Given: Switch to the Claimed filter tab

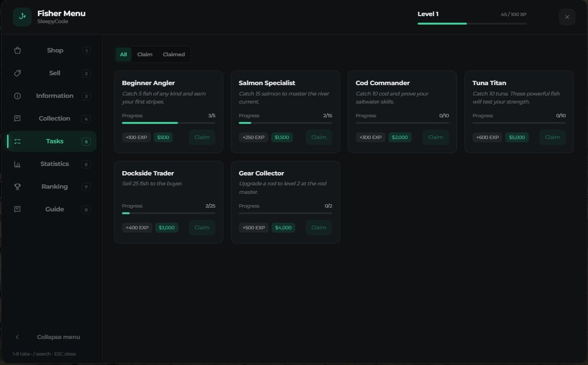Looking at the screenshot, I should pyautogui.click(x=174, y=54).
